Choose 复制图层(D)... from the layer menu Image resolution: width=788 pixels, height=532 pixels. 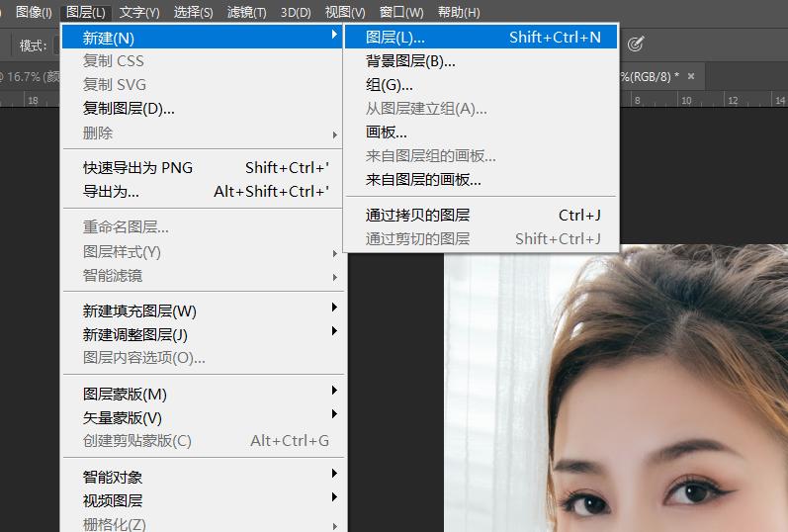click(202, 108)
